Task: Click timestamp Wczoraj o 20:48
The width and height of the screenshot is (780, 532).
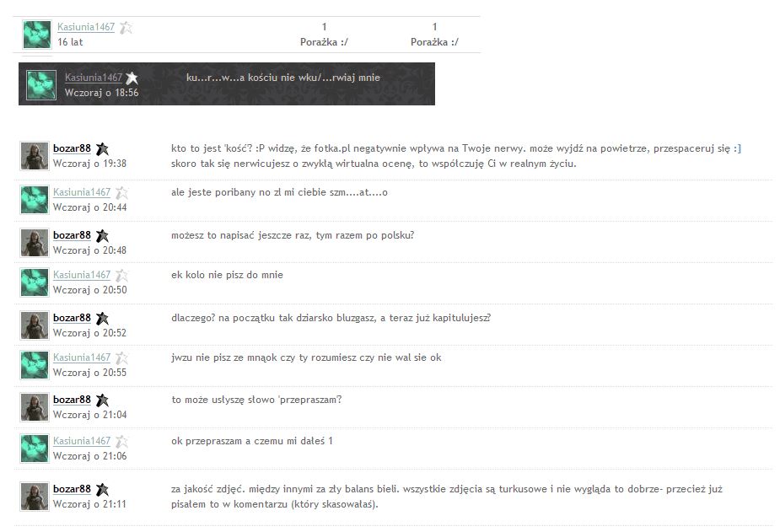Action: point(89,250)
